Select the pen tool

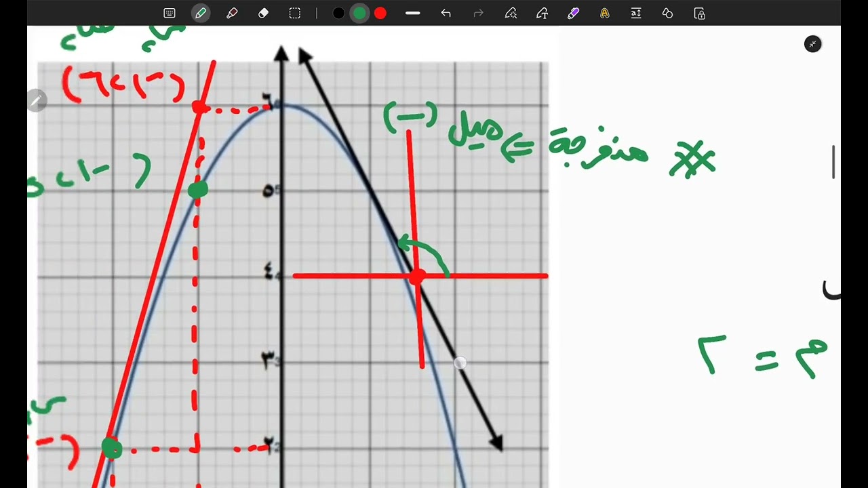(x=201, y=14)
